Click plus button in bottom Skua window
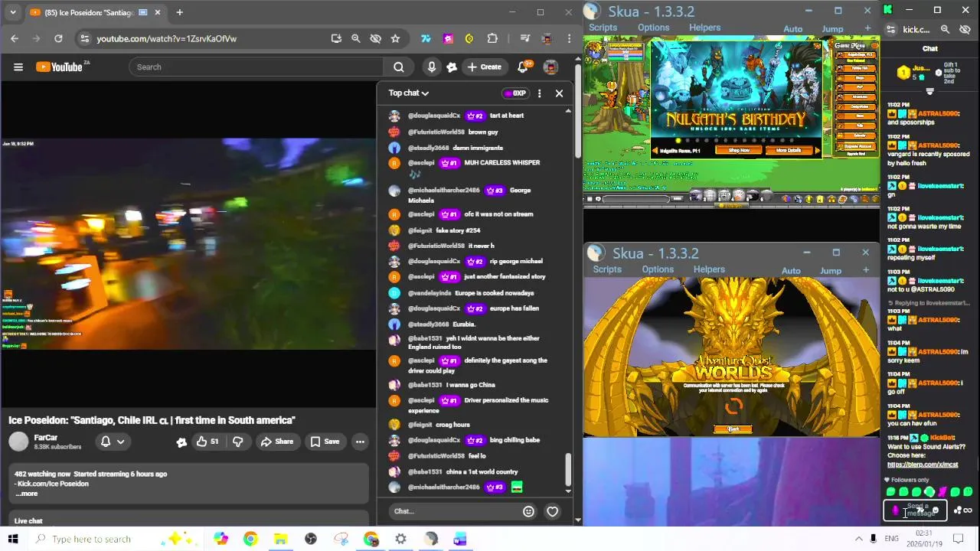This screenshot has width=980, height=551. (x=866, y=270)
